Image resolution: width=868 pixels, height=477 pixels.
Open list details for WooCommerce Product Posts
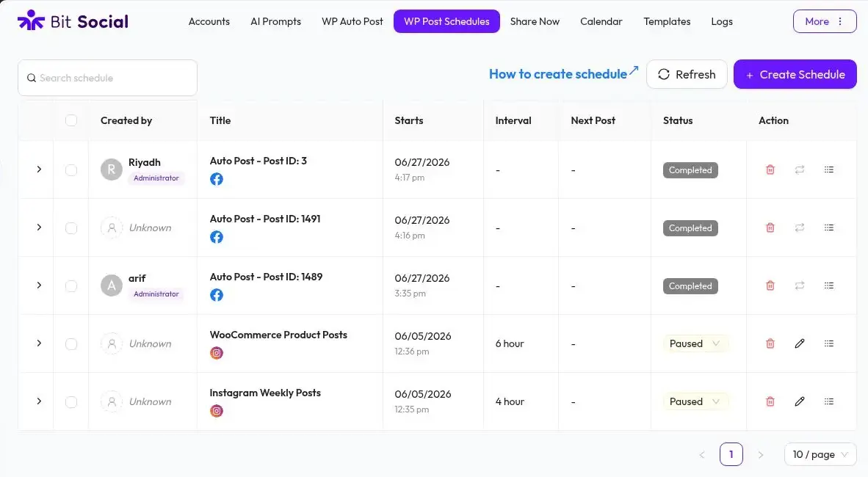tap(828, 343)
